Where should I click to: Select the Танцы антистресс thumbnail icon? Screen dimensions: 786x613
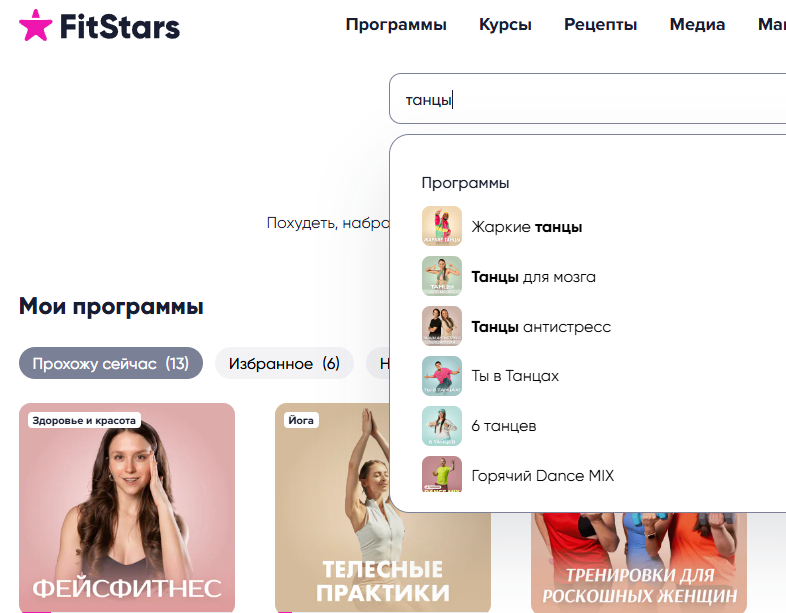(x=442, y=326)
